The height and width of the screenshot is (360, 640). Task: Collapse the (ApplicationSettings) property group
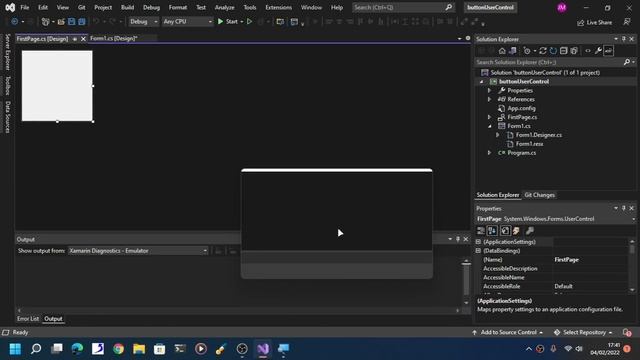click(478, 242)
